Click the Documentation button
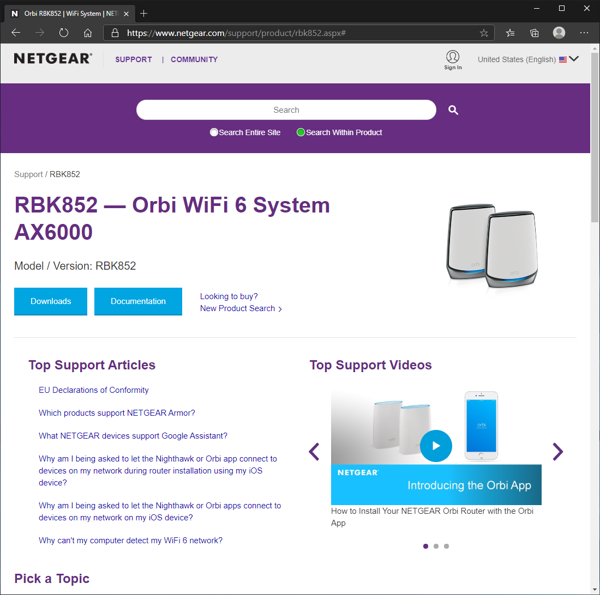Screen dimensions: 600x595 pos(138,302)
